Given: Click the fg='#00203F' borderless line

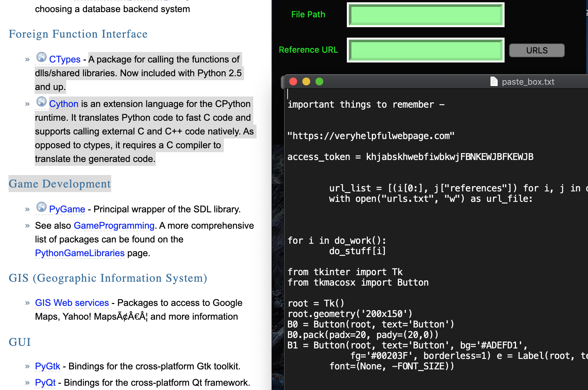Looking at the screenshot, I should (x=469, y=356).
